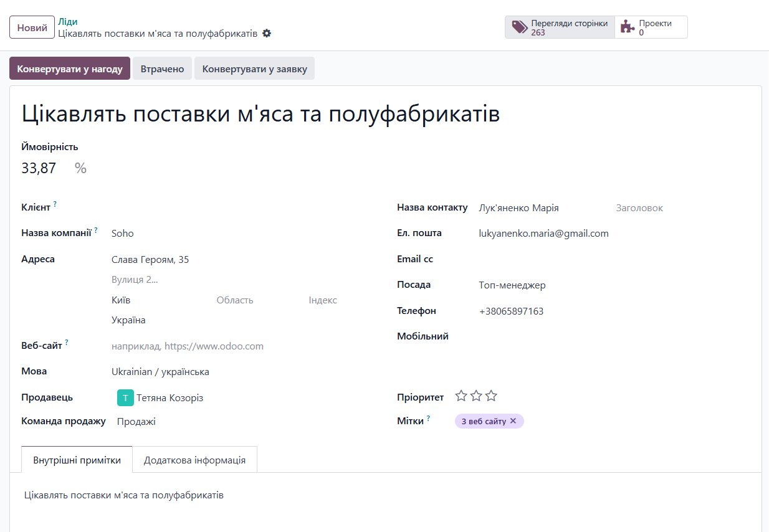Remove the З веб сайту tag
Screen dimensions: 769x532
(513, 420)
